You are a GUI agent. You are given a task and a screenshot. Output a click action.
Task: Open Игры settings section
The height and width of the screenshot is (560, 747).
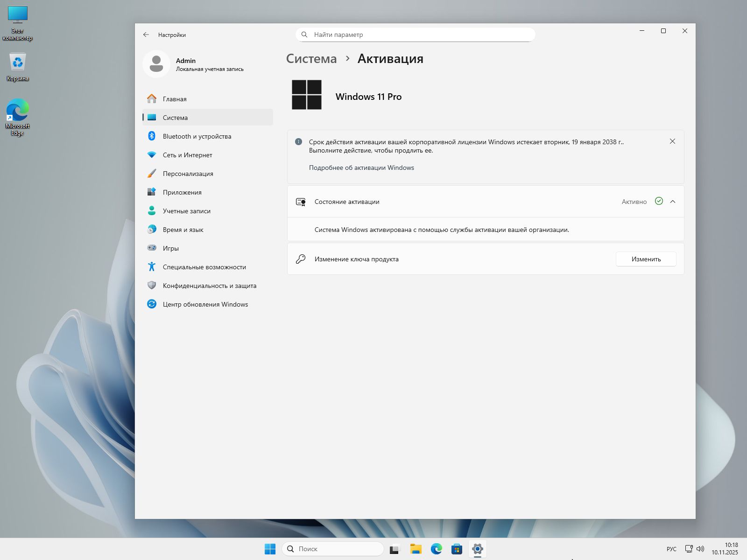pos(170,248)
